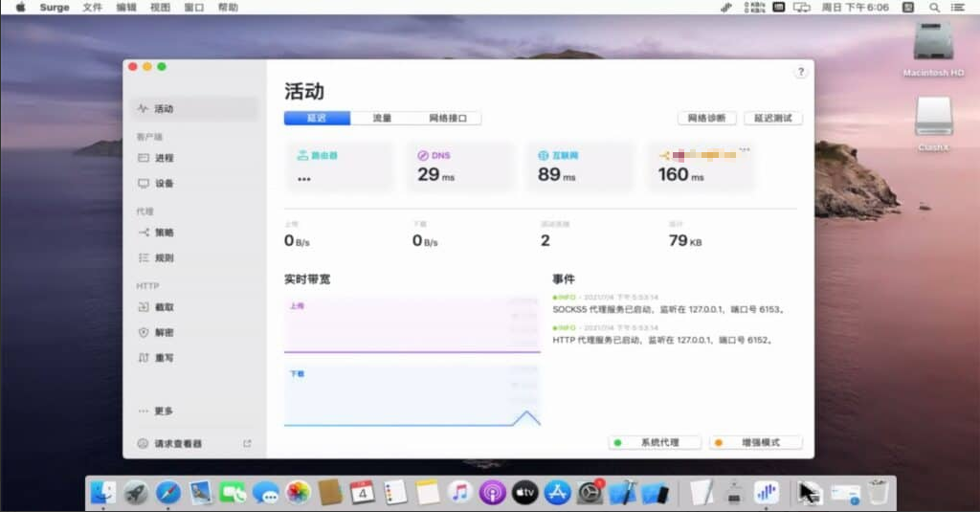
Task: Click the 网络诊断 button
Action: point(707,119)
